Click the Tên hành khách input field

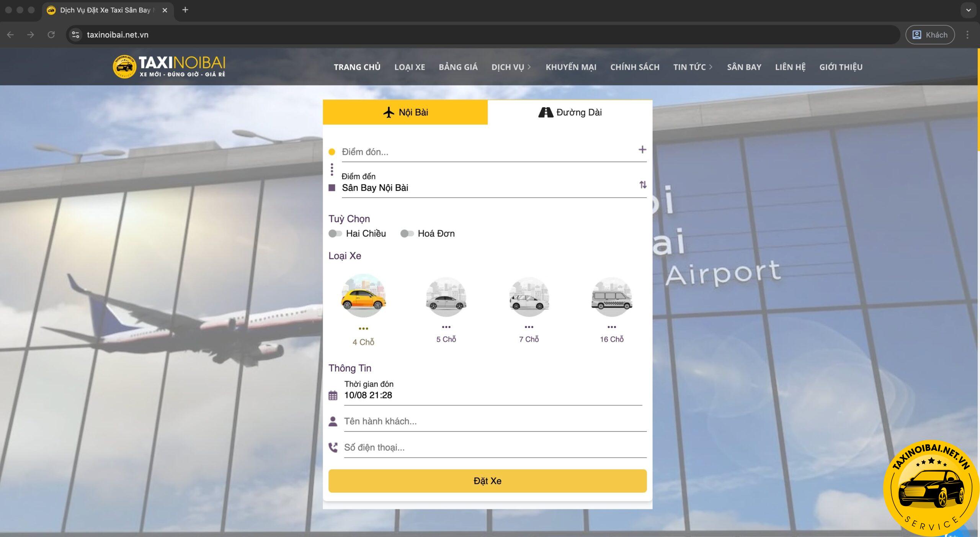pos(494,421)
